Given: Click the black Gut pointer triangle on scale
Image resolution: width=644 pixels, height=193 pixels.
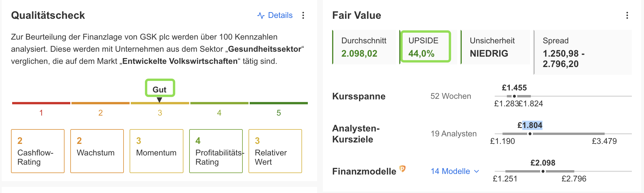Looking at the screenshot, I should tap(159, 100).
